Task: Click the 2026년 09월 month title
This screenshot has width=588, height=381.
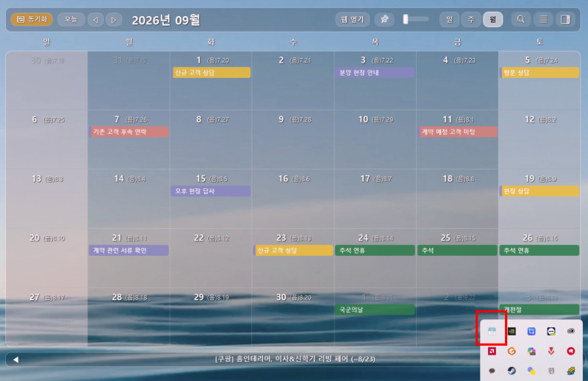Action: click(166, 20)
